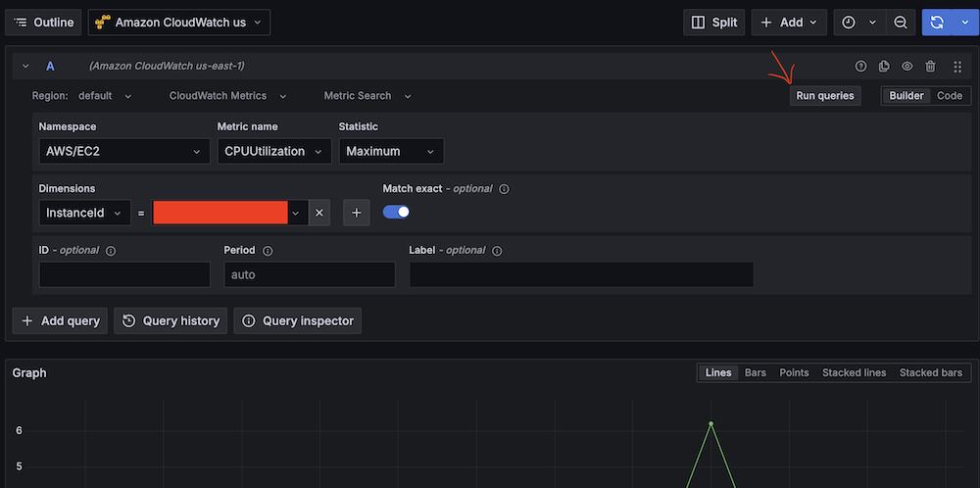980x488 pixels.
Task: Open the Statistic Maximum dropdown
Action: (391, 151)
